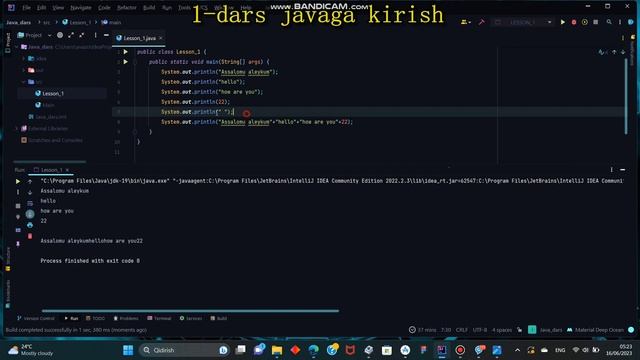Close the Lesson_1.java editor tab
Screen dimensions: 640x360
point(161,38)
